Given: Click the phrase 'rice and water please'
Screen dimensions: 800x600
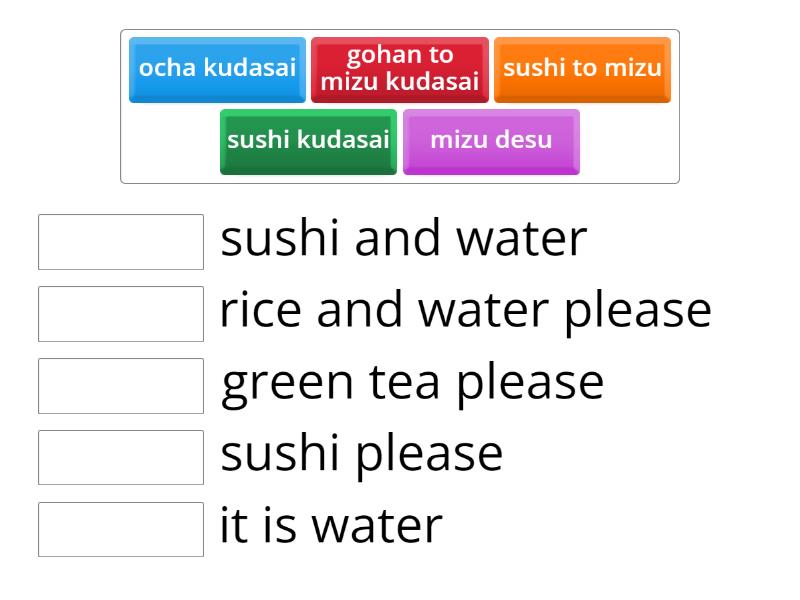Looking at the screenshot, I should point(465,310).
